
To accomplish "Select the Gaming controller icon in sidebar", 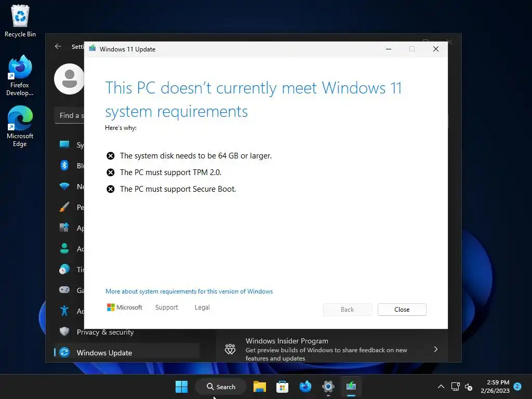I will (64, 290).
